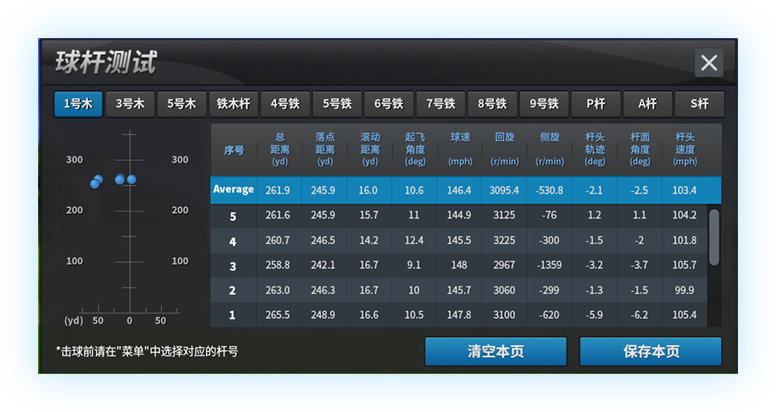The width and height of the screenshot is (776, 412).
Task: Select the 7号铁 tab
Action: pyautogui.click(x=441, y=104)
